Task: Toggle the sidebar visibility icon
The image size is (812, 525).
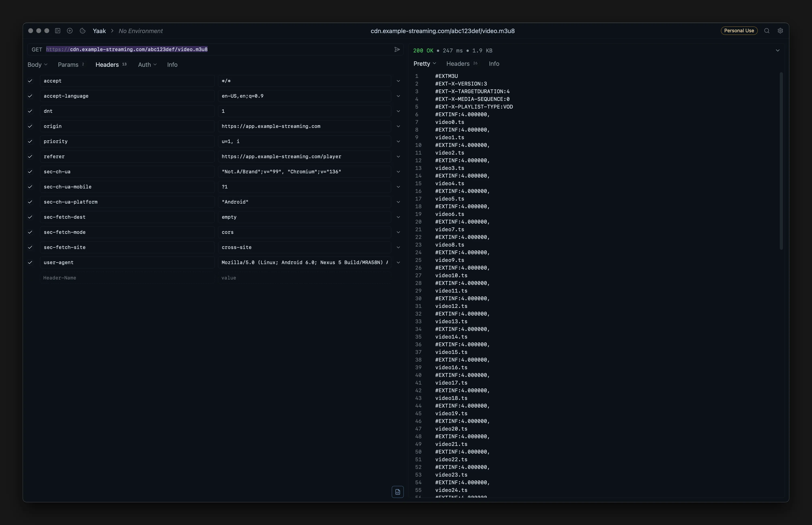Action: (58, 31)
